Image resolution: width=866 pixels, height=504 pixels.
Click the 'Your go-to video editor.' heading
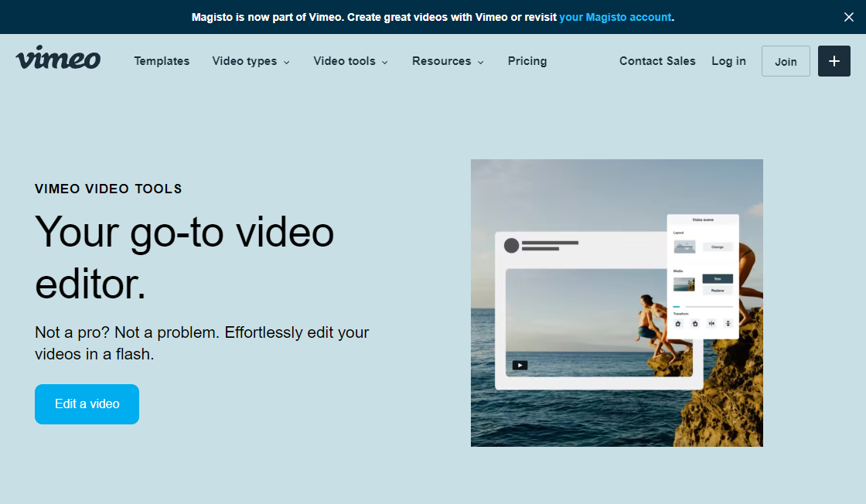point(185,257)
